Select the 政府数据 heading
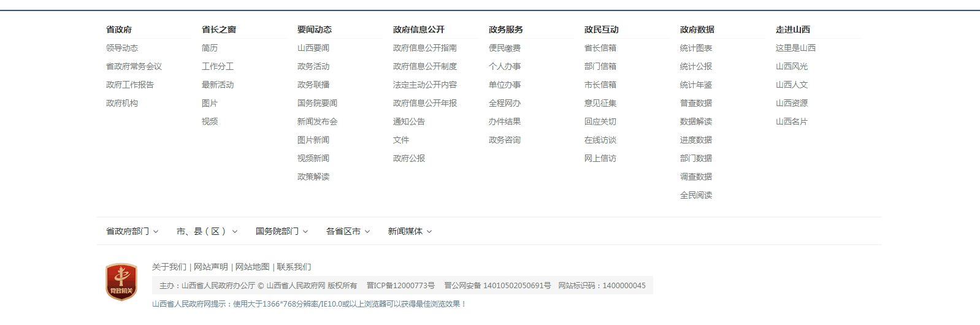The width and height of the screenshot is (980, 325). pyautogui.click(x=697, y=29)
